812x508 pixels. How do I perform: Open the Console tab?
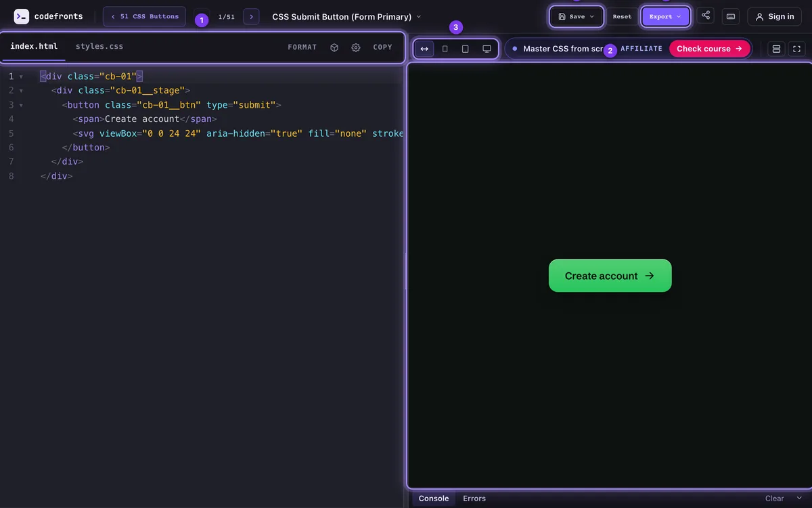pyautogui.click(x=434, y=499)
